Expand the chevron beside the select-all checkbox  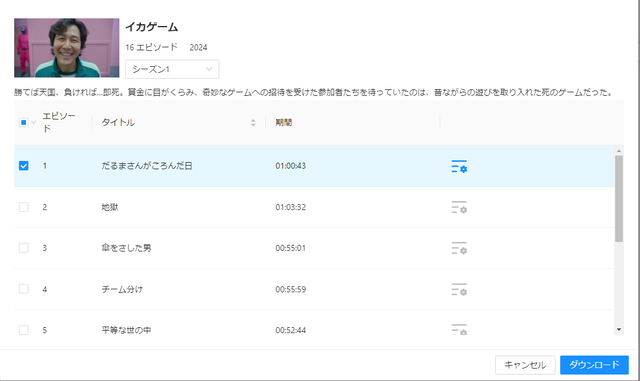tap(34, 123)
